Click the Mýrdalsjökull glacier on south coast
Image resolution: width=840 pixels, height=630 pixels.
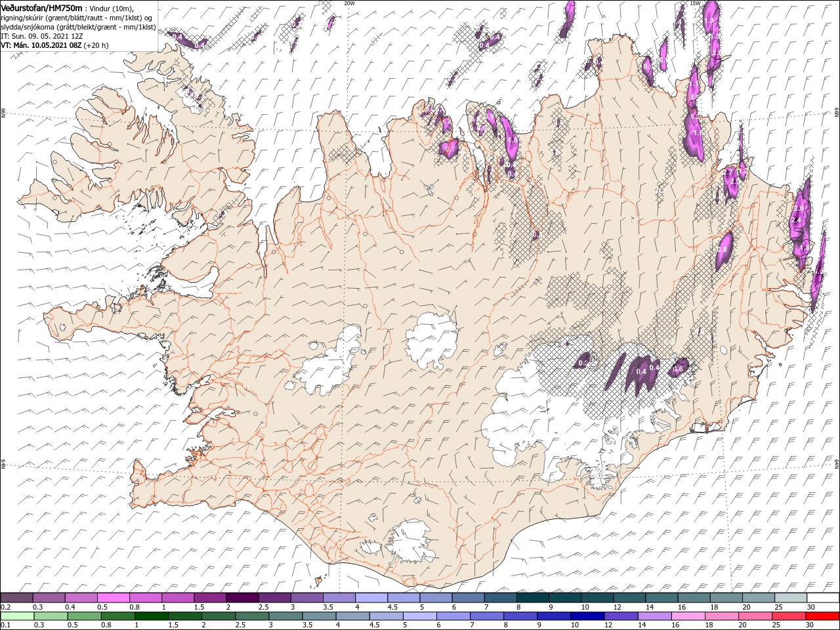click(x=410, y=541)
